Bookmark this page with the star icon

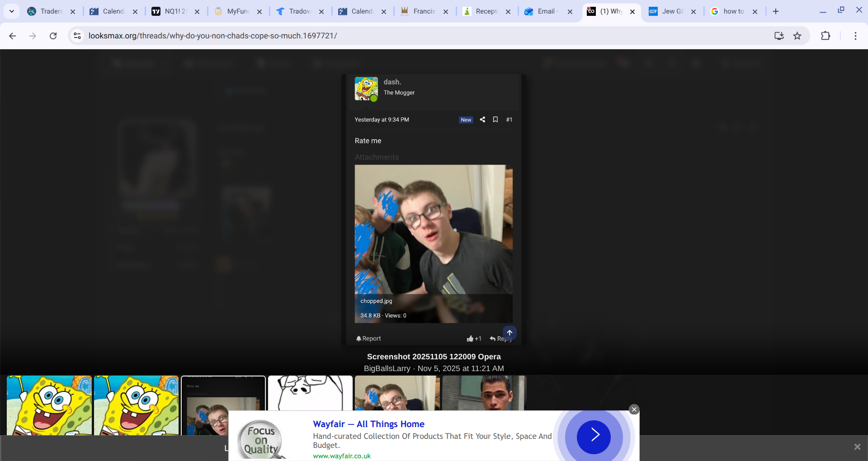click(x=797, y=36)
